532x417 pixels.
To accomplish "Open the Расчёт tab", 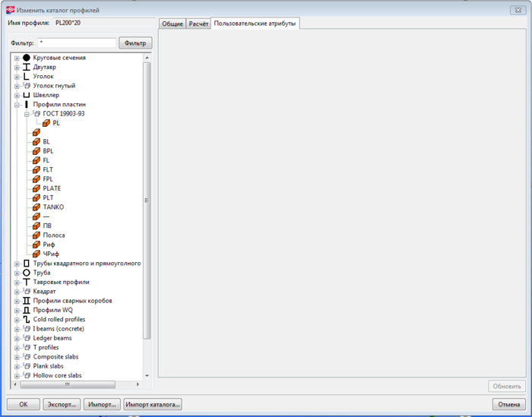I will [198, 24].
